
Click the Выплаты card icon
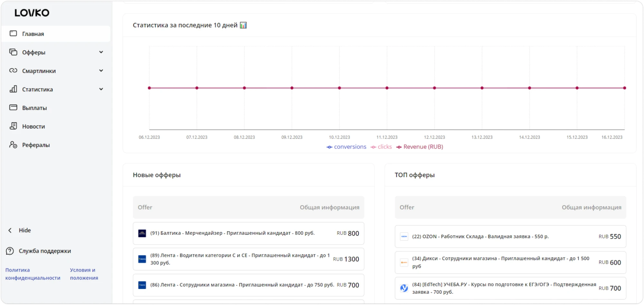13,108
